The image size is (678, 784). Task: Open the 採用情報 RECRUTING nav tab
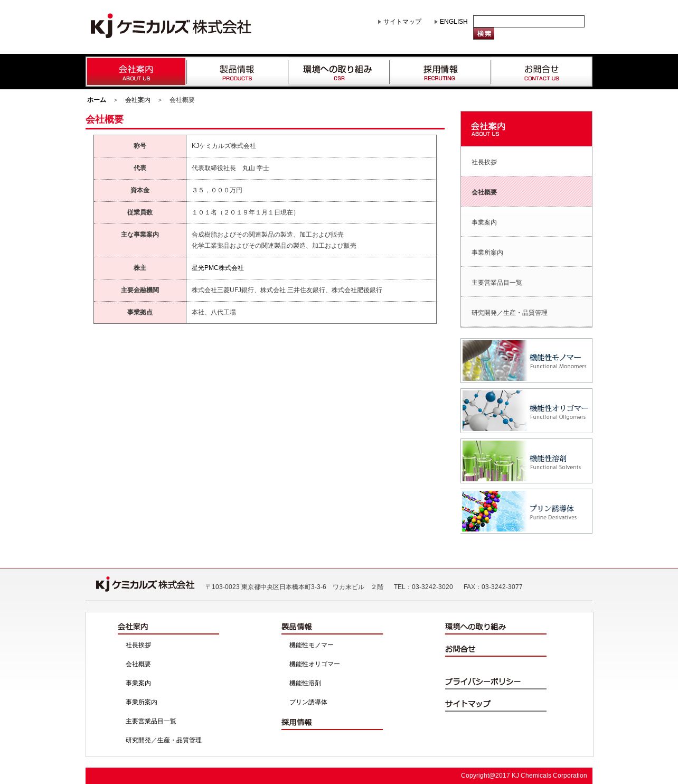(440, 72)
